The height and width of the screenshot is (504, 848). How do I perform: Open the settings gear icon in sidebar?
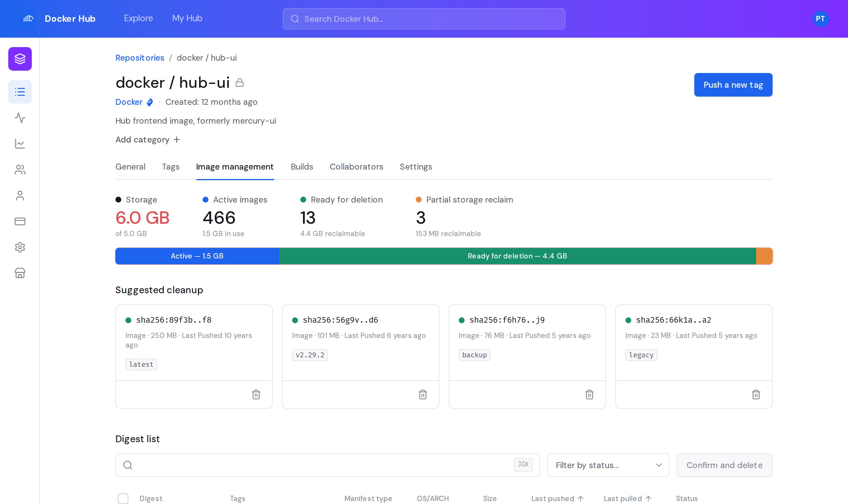click(x=20, y=247)
